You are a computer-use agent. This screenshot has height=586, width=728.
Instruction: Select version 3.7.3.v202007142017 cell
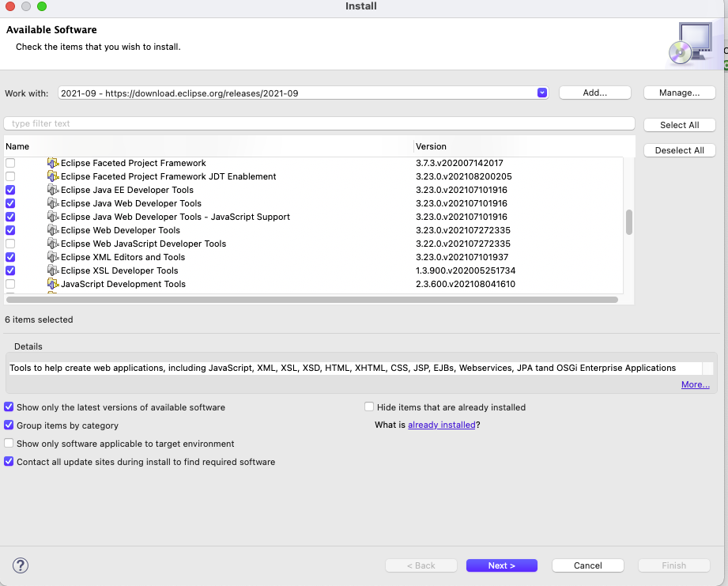[459, 163]
